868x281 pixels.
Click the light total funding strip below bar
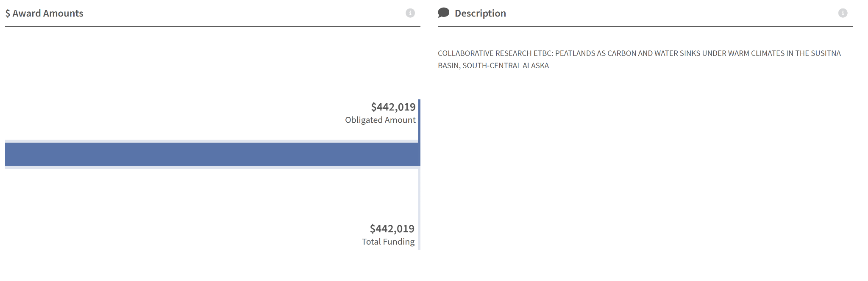(x=211, y=168)
